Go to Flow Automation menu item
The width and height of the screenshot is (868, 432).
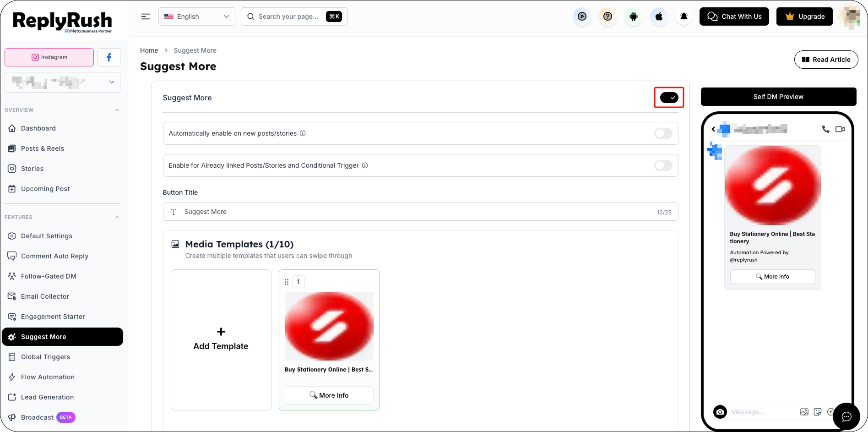click(48, 377)
